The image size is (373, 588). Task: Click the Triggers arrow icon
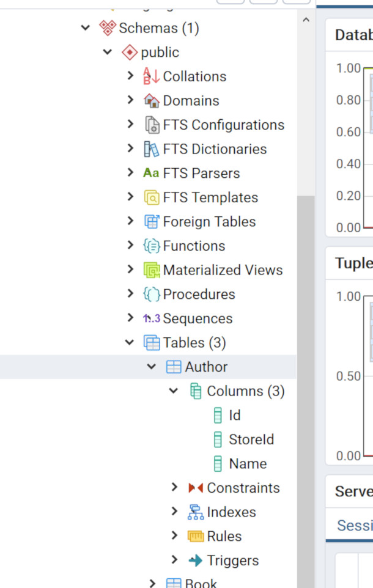[x=195, y=560]
